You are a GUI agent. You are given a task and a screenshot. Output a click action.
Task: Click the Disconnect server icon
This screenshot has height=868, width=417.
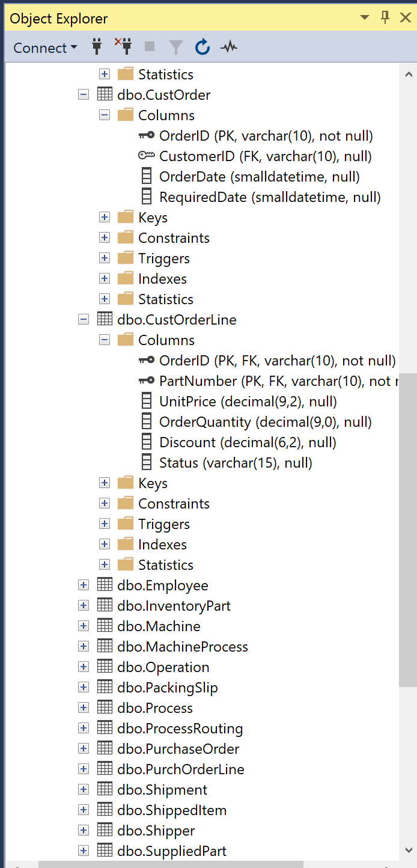[x=122, y=47]
